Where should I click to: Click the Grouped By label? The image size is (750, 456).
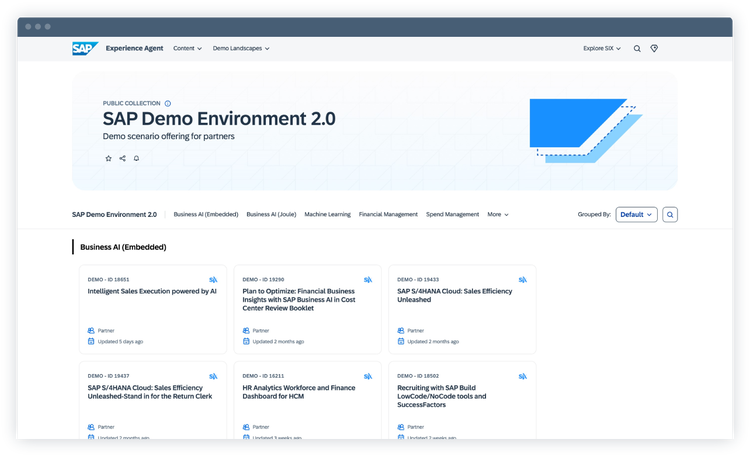click(594, 214)
